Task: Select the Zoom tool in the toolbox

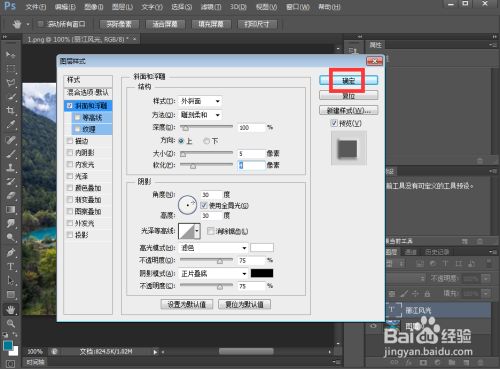Action: pyautogui.click(x=10, y=323)
